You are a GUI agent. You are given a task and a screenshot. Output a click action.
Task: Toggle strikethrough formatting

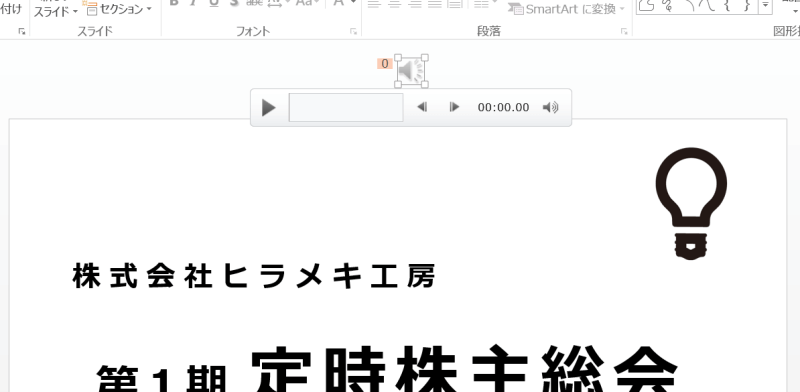254,2
